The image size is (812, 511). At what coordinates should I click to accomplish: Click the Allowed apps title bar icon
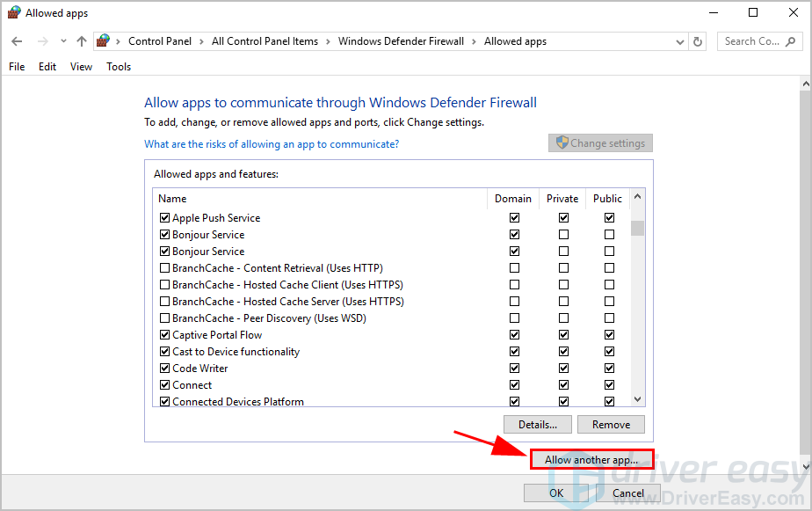[13, 12]
